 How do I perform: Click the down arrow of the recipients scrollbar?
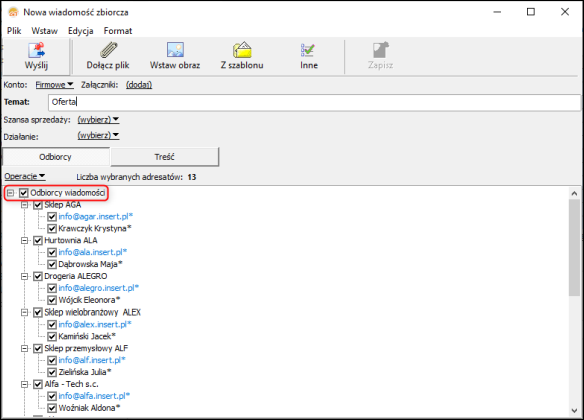574,410
